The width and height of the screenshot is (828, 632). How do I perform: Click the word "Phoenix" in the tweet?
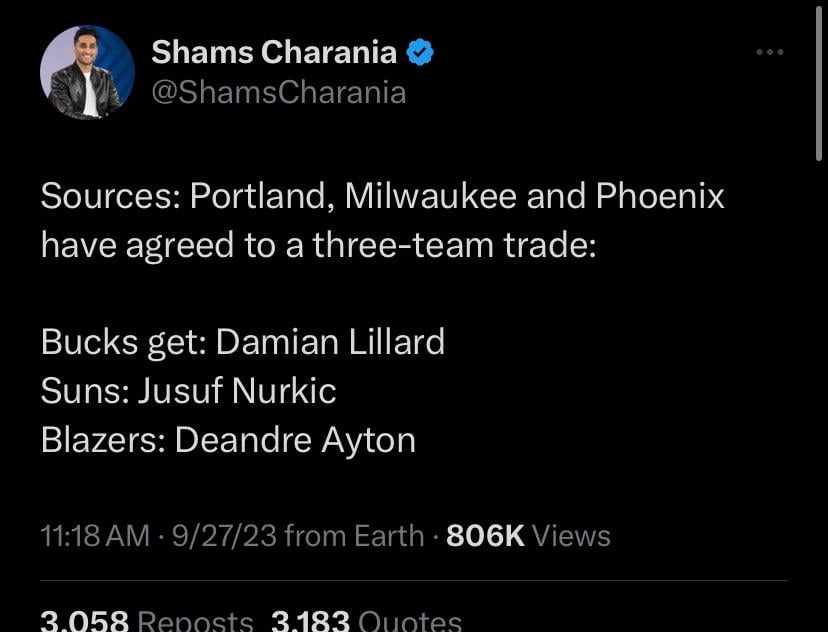pyautogui.click(x=660, y=196)
